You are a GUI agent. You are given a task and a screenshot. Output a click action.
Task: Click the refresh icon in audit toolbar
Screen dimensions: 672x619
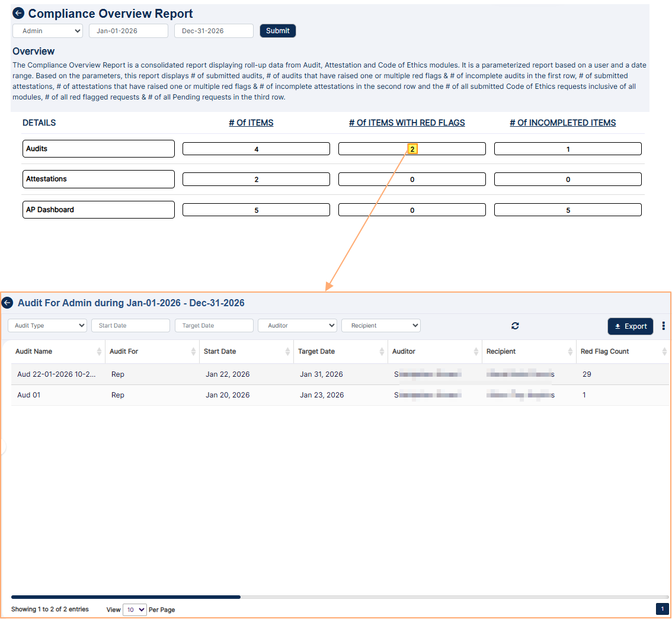(x=515, y=326)
